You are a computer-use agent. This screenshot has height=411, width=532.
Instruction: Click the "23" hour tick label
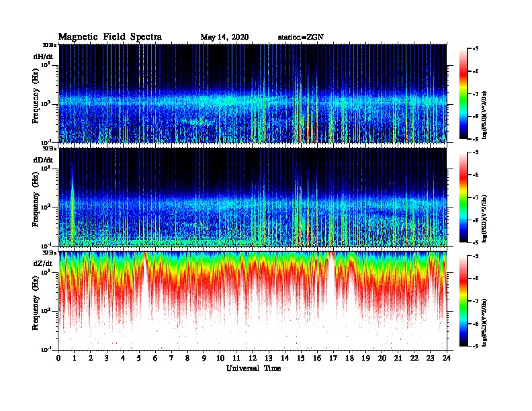[430, 359]
